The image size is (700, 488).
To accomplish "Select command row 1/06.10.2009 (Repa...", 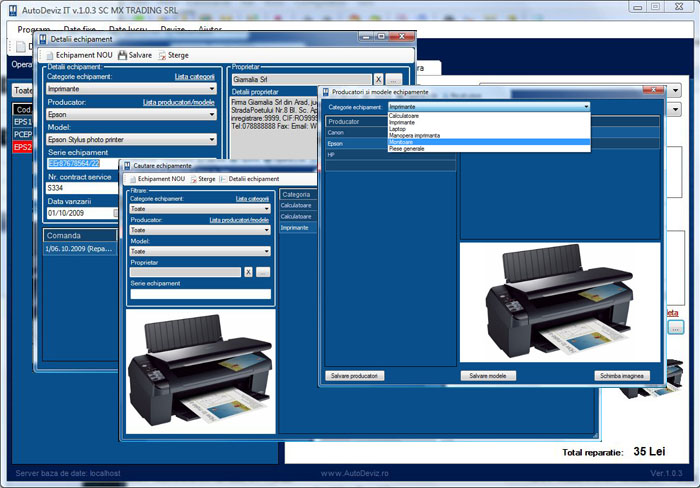I will (80, 249).
